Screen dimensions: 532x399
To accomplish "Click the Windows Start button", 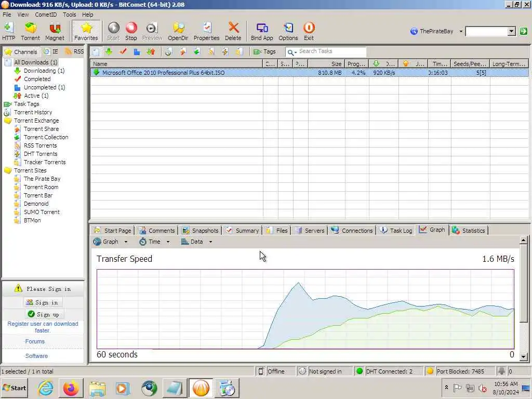I will coord(14,388).
